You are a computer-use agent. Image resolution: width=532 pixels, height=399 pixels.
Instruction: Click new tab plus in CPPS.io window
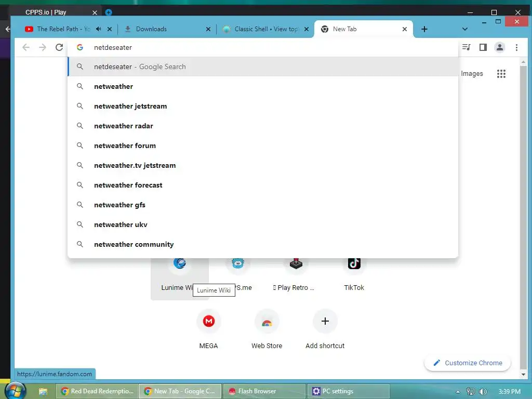pos(109,12)
